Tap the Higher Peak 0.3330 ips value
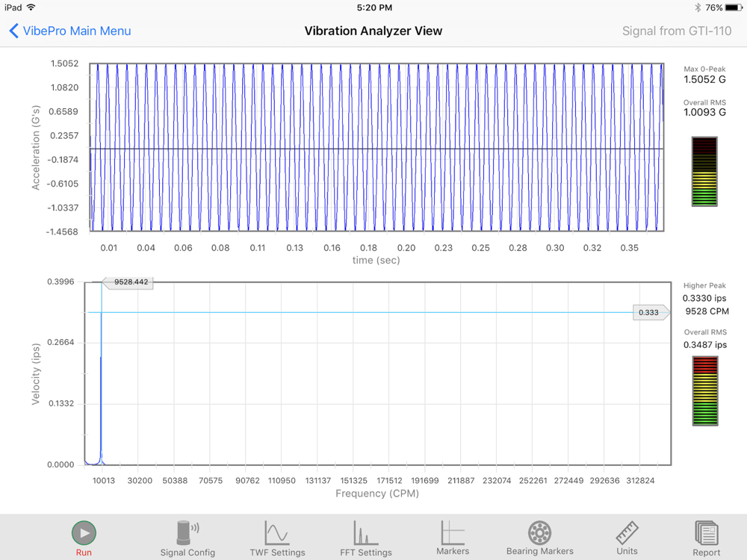The width and height of the screenshot is (747, 560). 704,298
